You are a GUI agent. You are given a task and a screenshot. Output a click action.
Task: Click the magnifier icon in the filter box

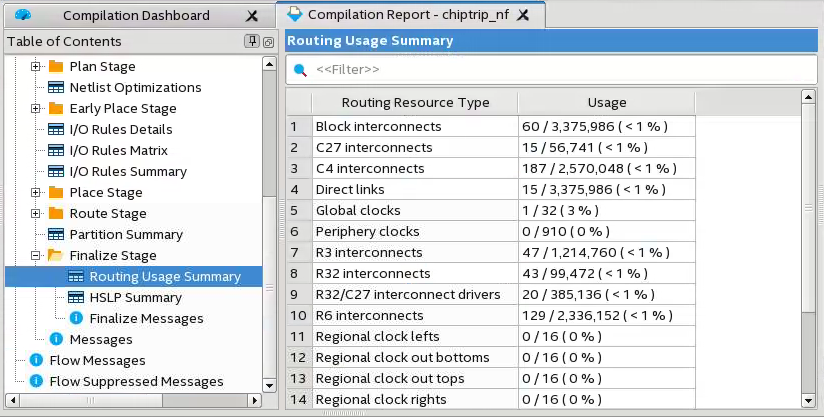click(300, 70)
